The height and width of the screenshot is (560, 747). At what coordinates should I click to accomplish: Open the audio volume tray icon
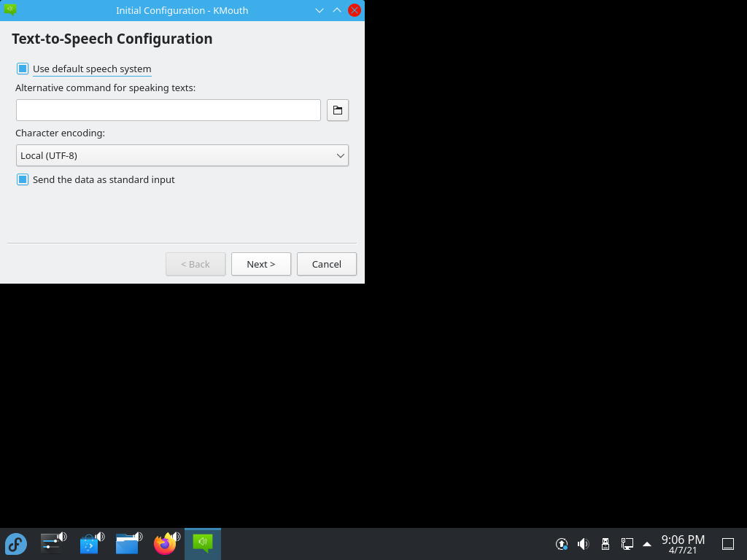pos(583,544)
